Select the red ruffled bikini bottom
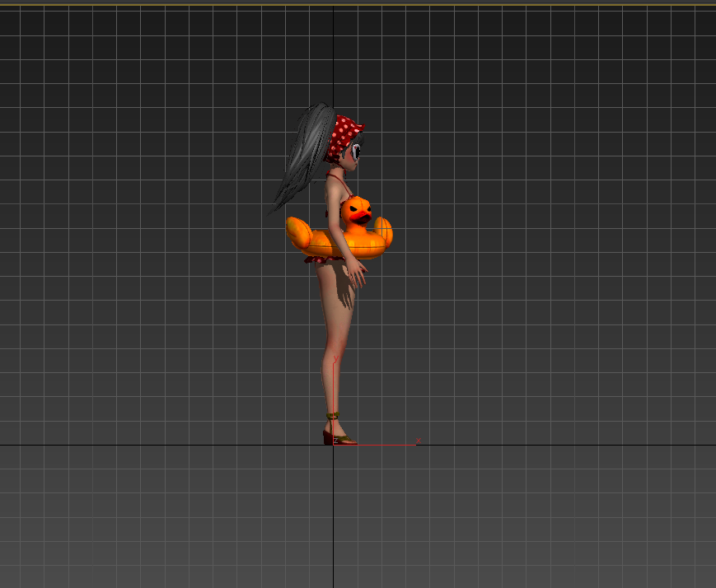716x588 pixels. point(317,259)
